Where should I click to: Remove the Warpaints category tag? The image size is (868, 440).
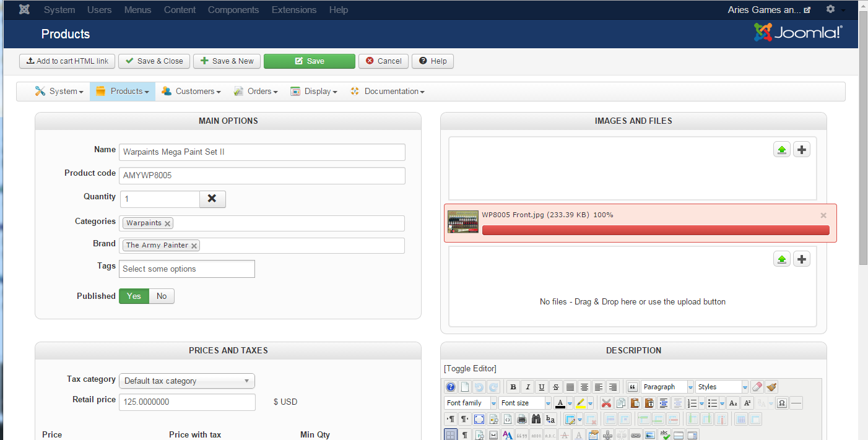point(167,223)
